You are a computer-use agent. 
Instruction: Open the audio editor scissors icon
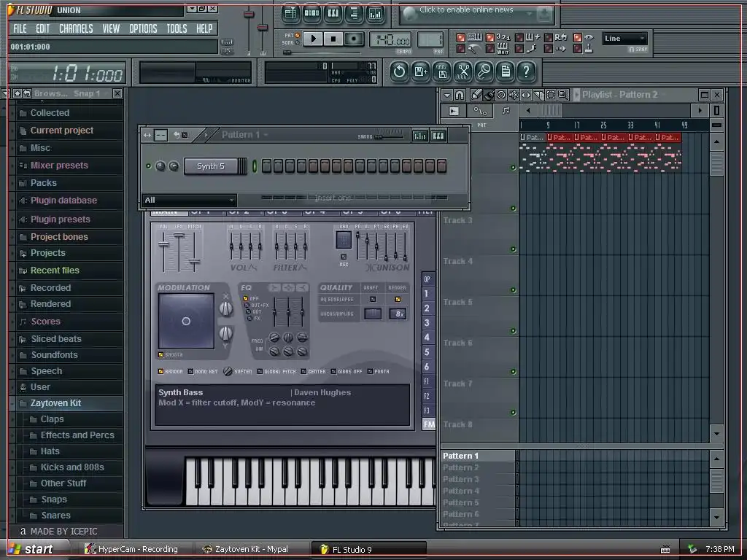462,72
